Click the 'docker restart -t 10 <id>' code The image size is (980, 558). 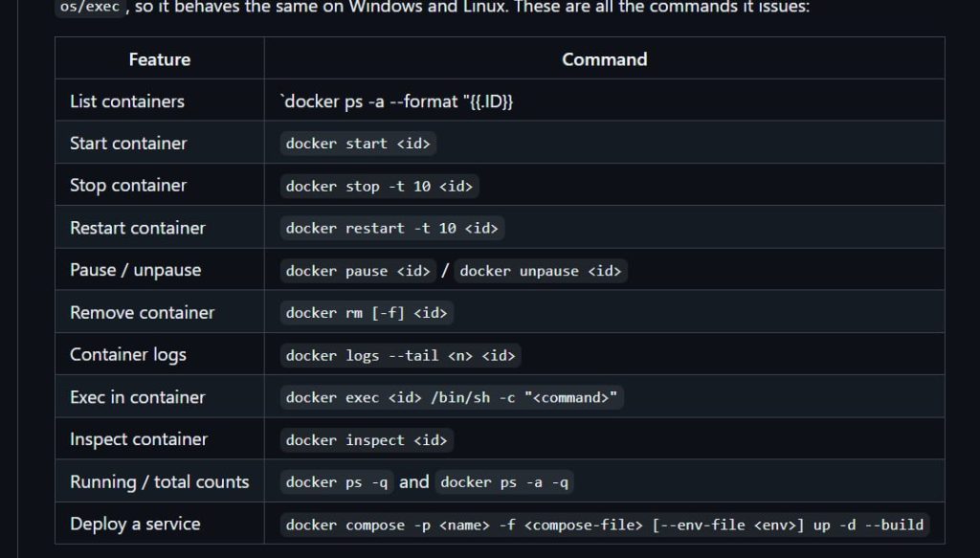(x=391, y=228)
